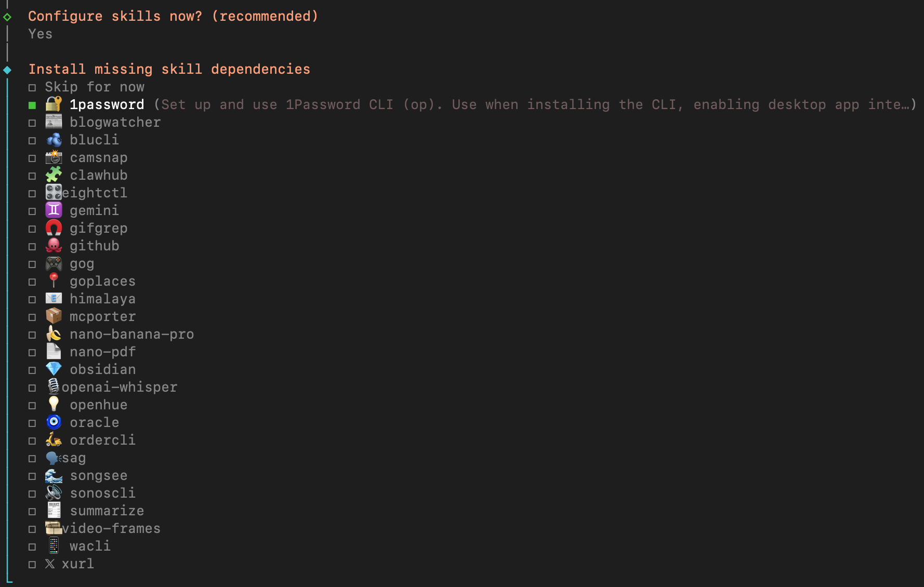Click the light bulb icon for openhue
This screenshot has height=587, width=924.
coord(54,405)
